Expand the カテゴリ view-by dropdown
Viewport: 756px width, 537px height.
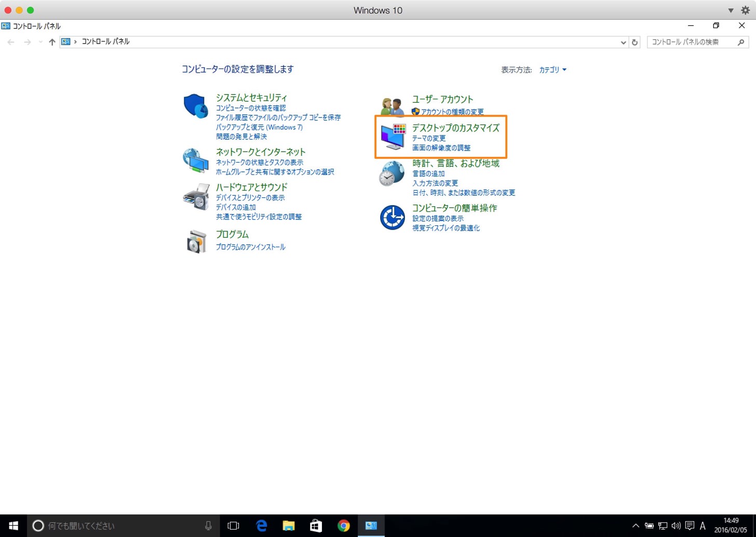coord(552,70)
